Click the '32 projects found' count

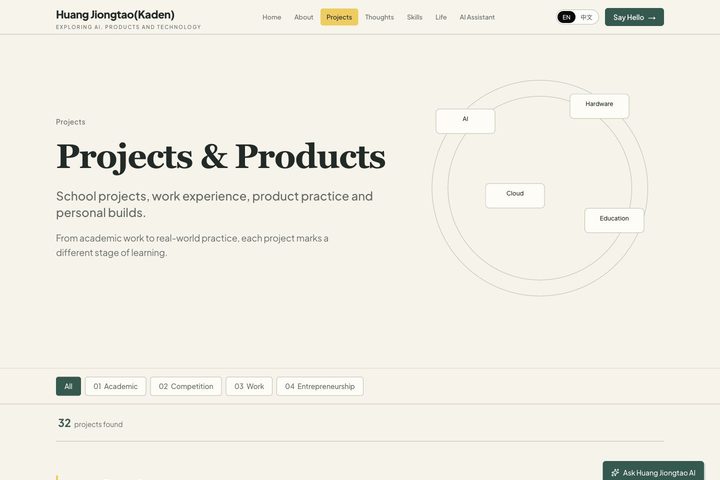(x=90, y=424)
